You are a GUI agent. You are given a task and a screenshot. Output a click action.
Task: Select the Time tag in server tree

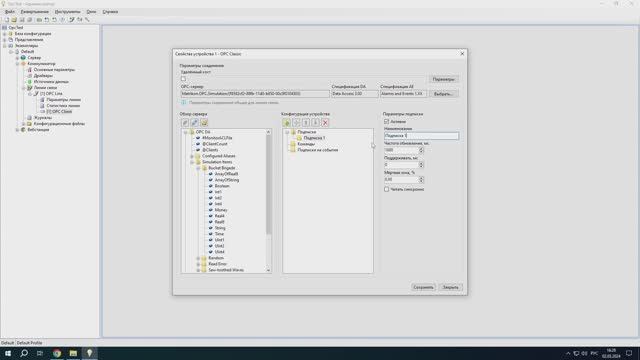point(219,234)
